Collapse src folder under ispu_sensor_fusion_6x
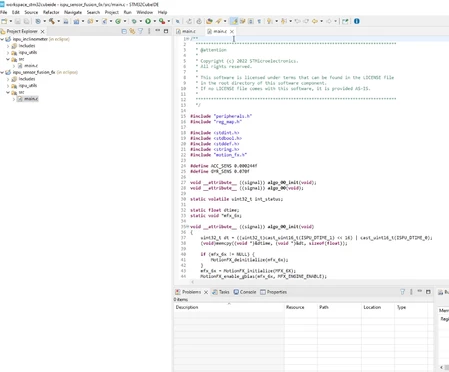The width and height of the screenshot is (449, 372). click(x=8, y=92)
